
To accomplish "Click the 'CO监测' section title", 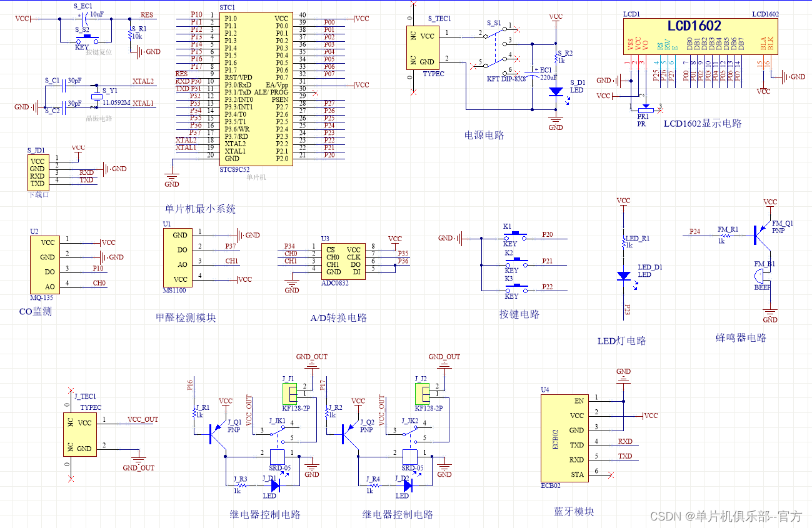I will coord(36,311).
